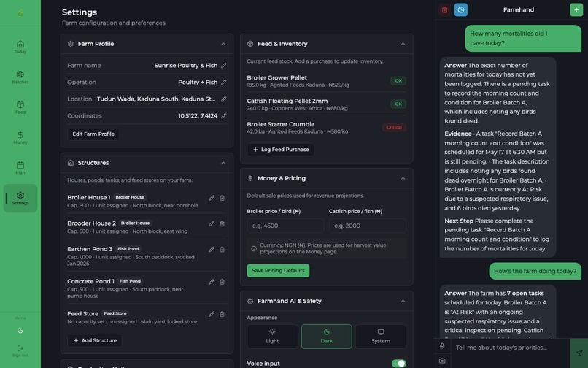
Task: Delete Brooder House 2 structure
Action: point(222,223)
